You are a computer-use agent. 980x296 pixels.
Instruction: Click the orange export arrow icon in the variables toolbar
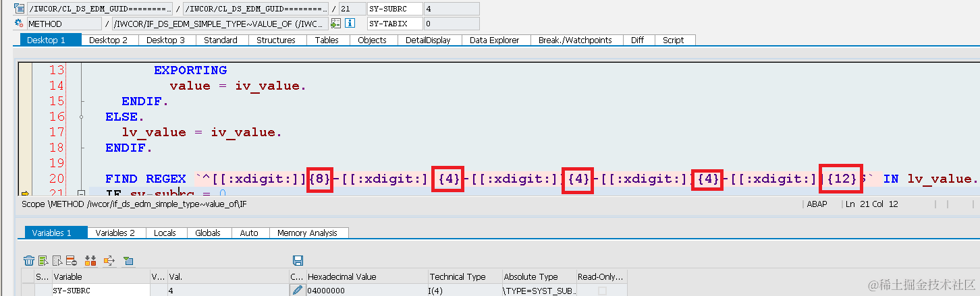108,260
